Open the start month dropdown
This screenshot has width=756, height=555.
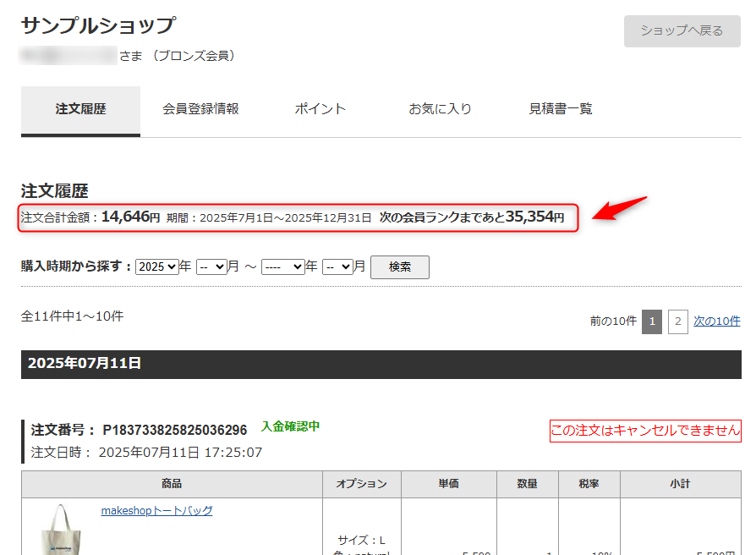click(x=211, y=267)
